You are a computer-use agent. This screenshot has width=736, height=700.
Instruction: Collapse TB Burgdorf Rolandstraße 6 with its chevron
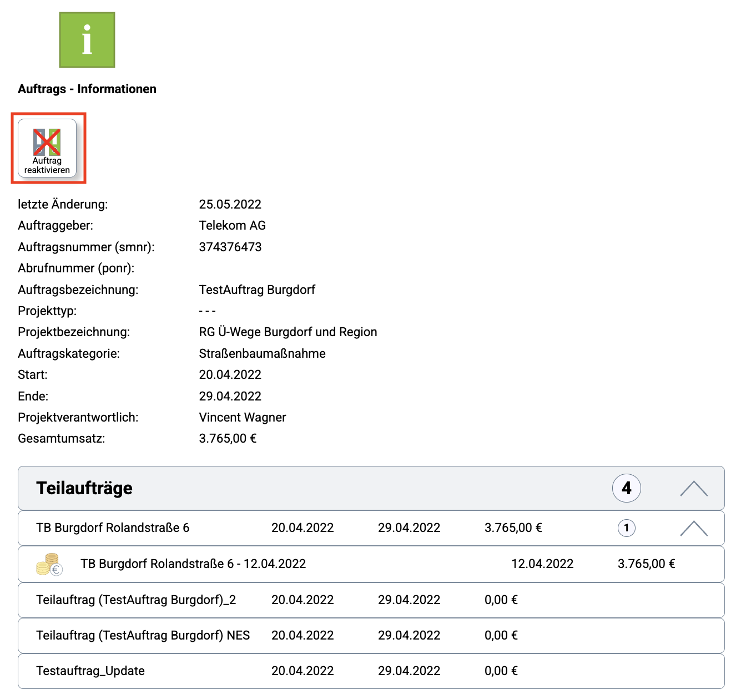point(693,528)
